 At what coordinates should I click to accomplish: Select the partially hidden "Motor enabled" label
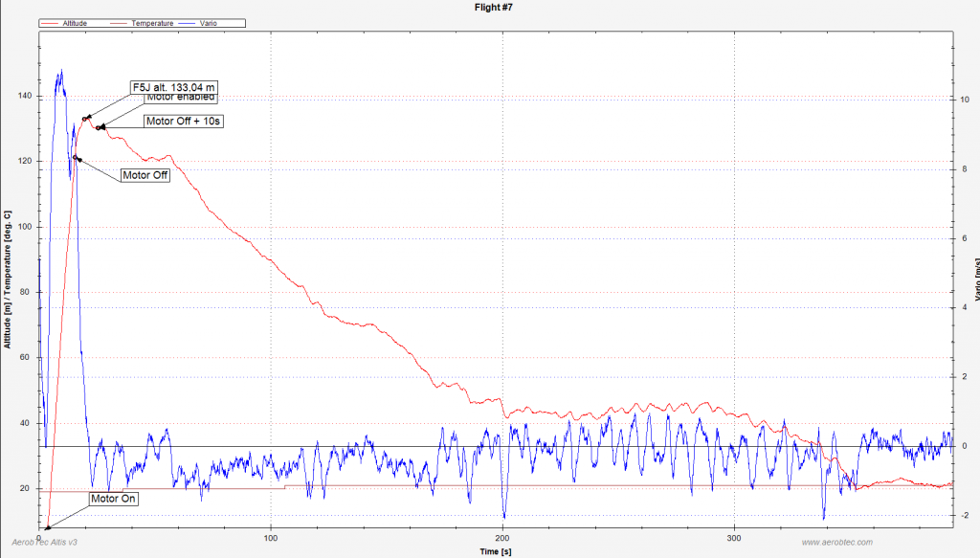(x=181, y=98)
